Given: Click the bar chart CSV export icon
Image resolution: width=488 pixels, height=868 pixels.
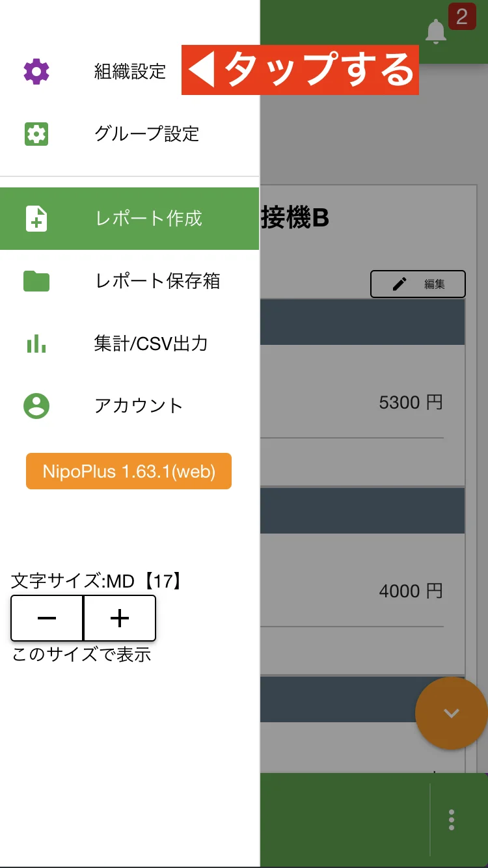Looking at the screenshot, I should pyautogui.click(x=36, y=344).
